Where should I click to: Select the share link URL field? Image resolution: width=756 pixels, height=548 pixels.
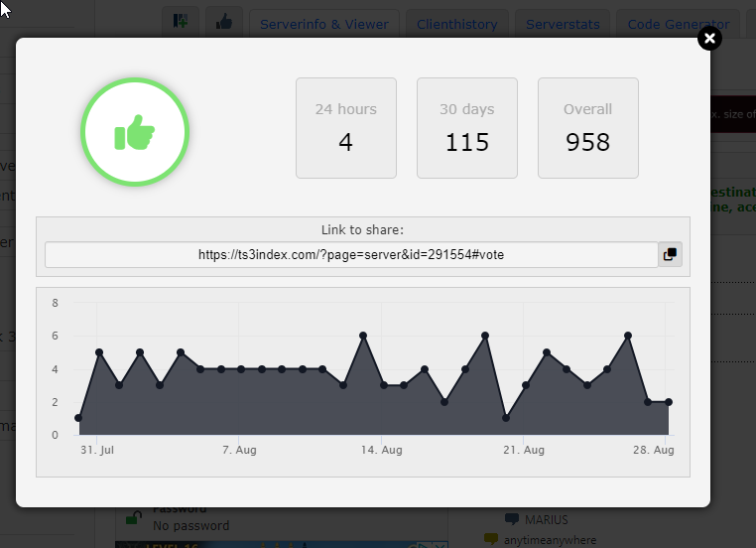[x=351, y=255]
